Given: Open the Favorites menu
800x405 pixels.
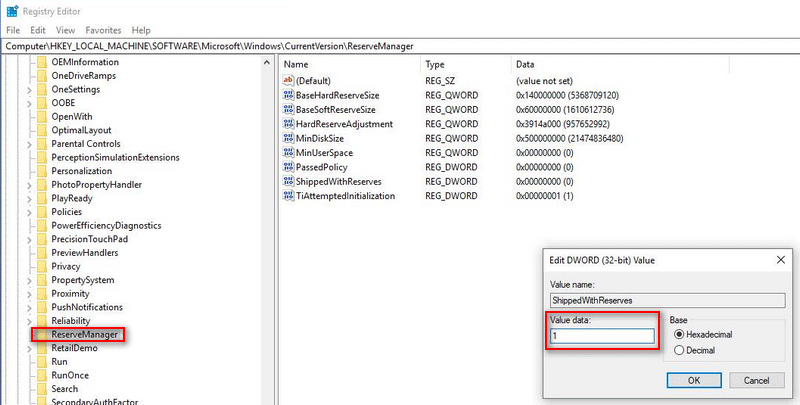Looking at the screenshot, I should [103, 30].
